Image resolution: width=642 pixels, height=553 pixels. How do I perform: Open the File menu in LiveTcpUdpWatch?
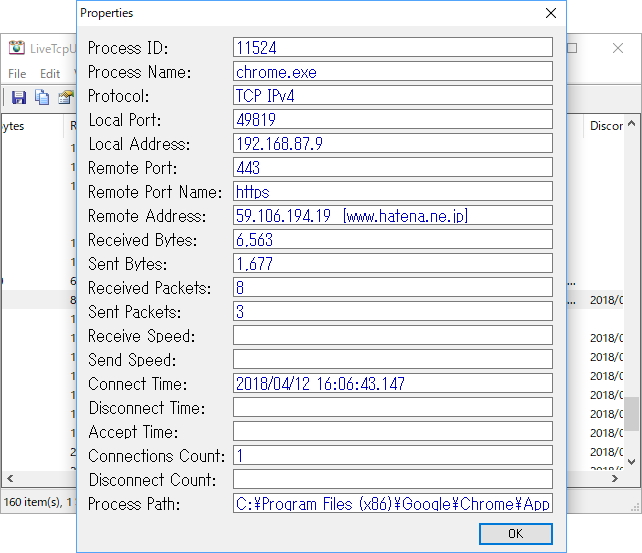17,74
